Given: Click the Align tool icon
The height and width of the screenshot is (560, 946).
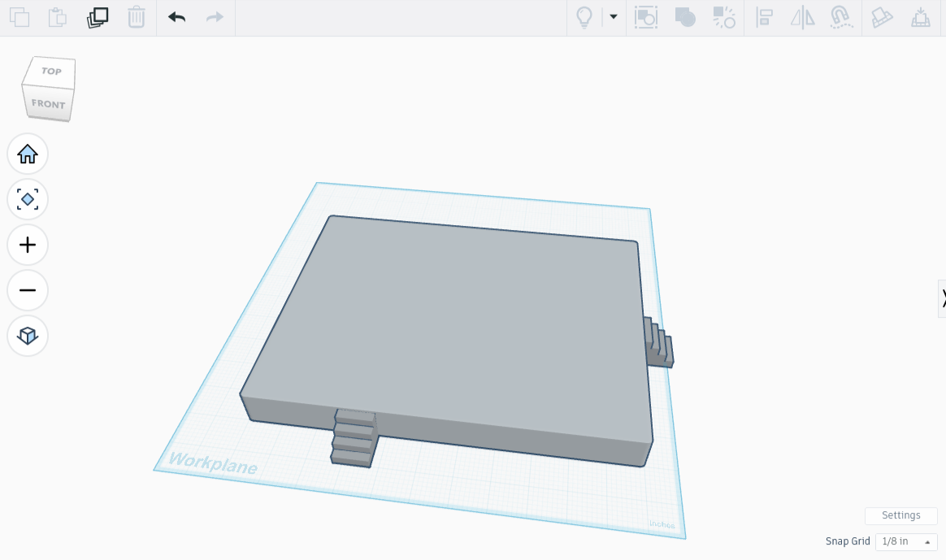Looking at the screenshot, I should click(x=764, y=18).
